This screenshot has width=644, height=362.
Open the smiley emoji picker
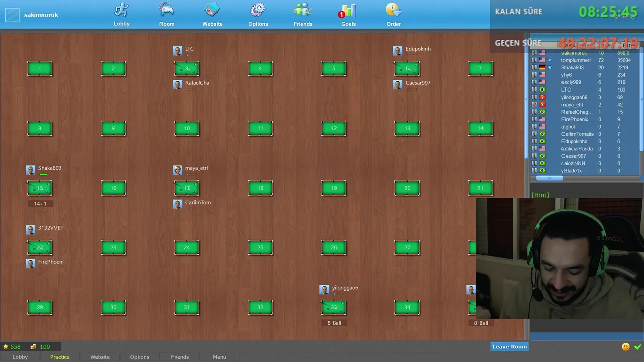[x=626, y=347]
